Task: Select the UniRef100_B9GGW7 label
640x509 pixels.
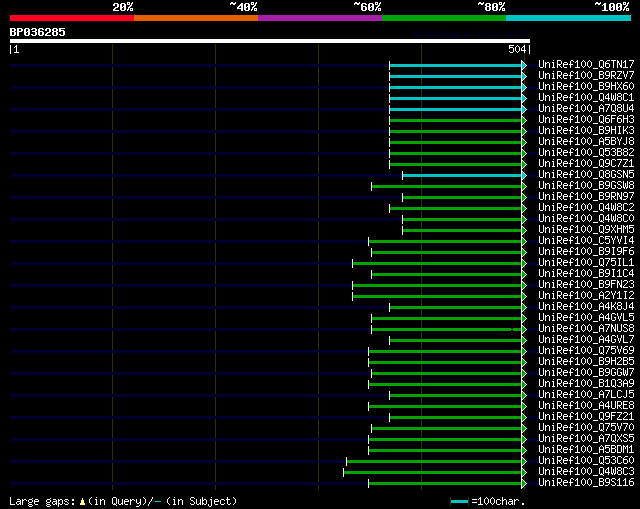Action: coord(586,373)
